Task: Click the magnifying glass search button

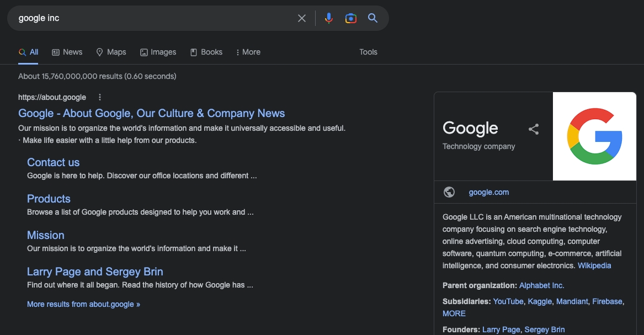Action: 372,18
